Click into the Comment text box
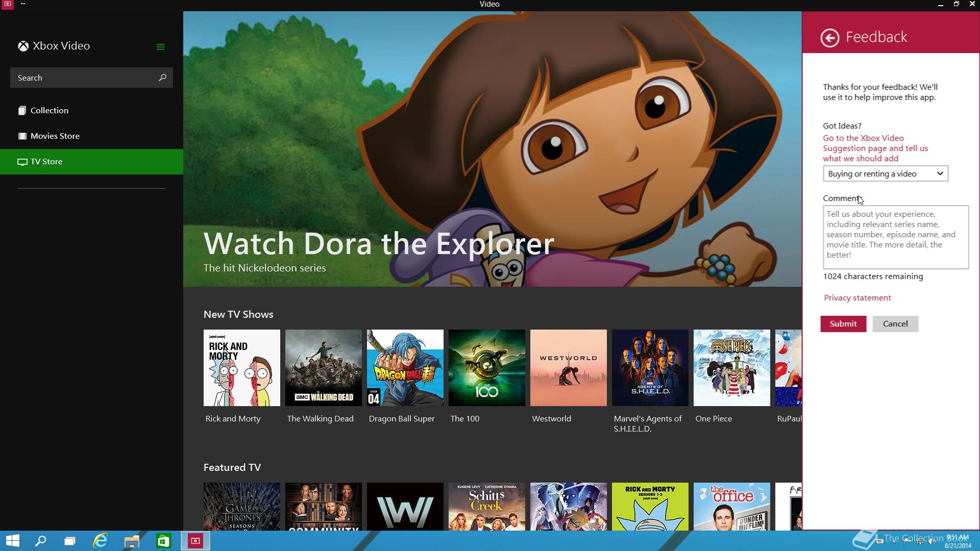 (x=896, y=237)
